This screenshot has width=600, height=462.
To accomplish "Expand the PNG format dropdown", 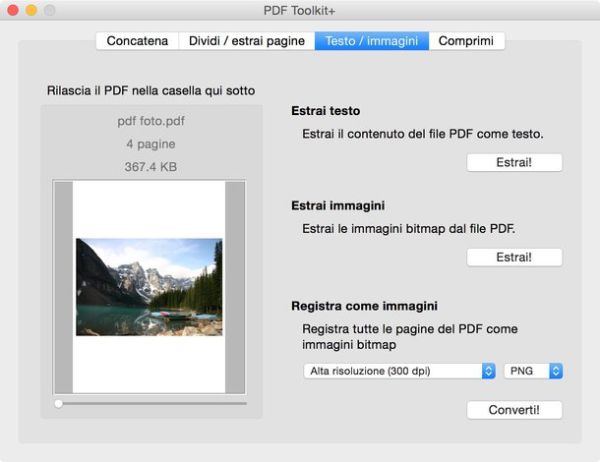I will 533,371.
